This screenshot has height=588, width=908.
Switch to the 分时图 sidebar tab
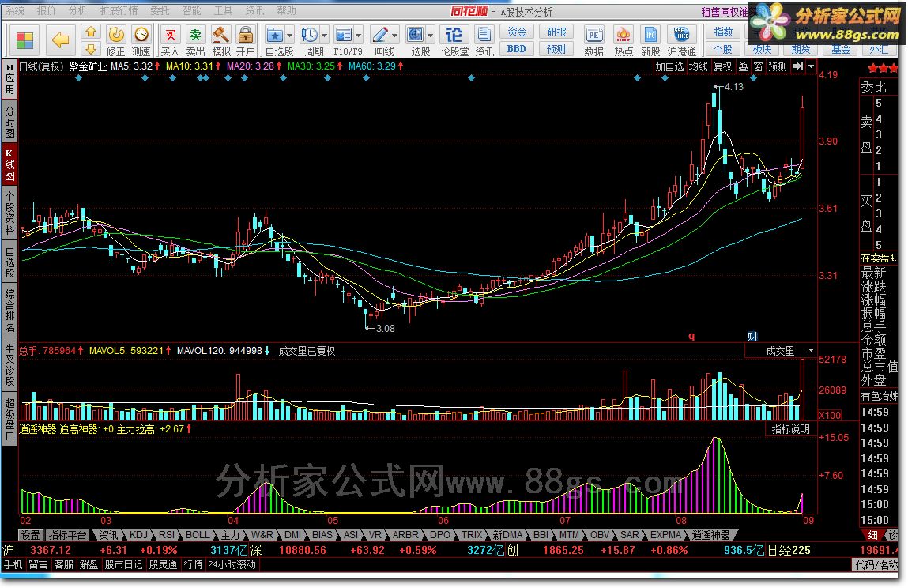coord(9,122)
